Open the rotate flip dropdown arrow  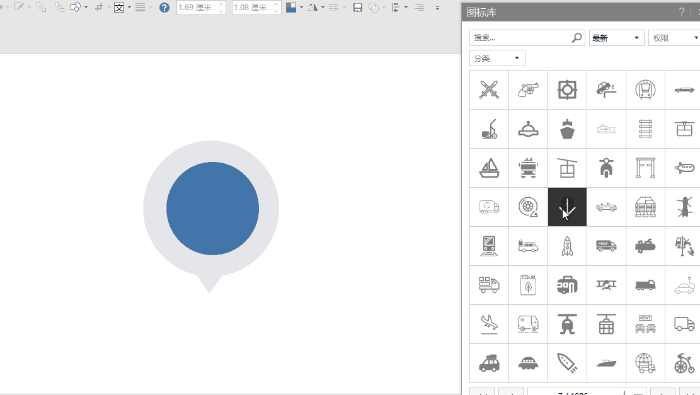pyautogui.click(x=323, y=8)
